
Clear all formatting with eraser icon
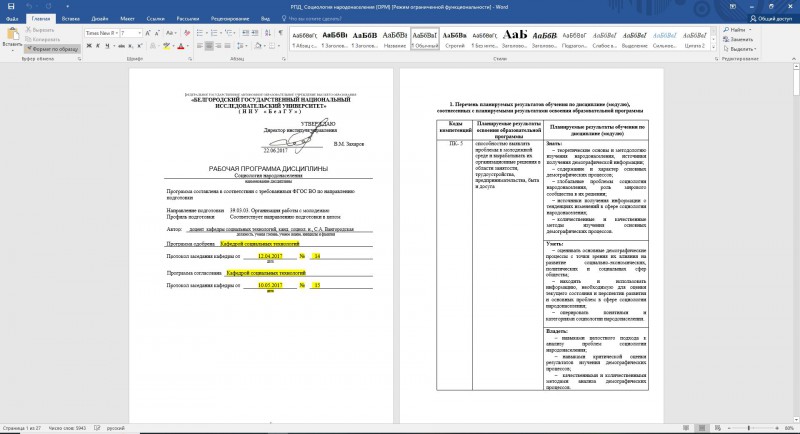pos(187,33)
